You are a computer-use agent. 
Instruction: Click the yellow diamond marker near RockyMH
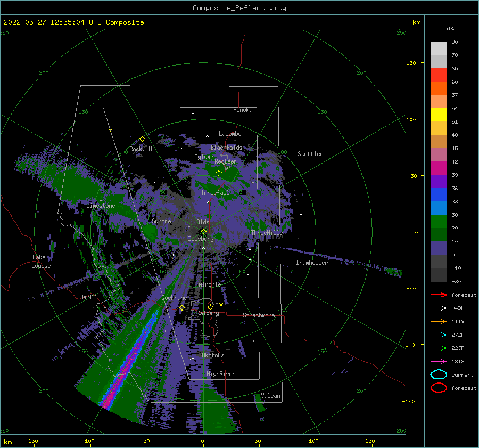142,139
